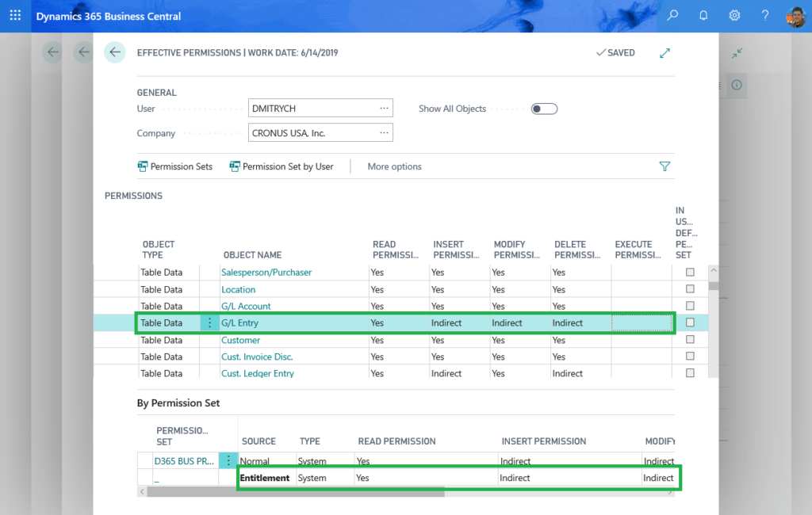Check the box on the Customer row

coord(690,340)
